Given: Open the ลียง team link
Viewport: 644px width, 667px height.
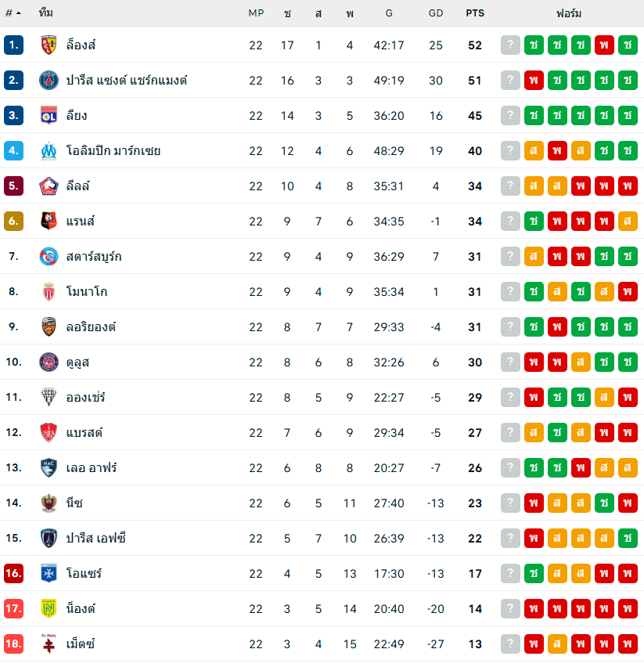Looking at the screenshot, I should [77, 116].
